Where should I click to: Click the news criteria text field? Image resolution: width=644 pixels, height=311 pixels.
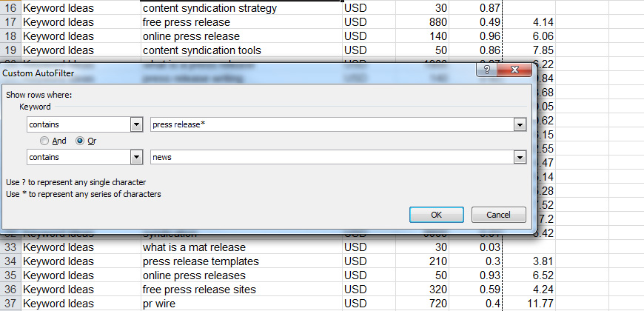(332, 157)
